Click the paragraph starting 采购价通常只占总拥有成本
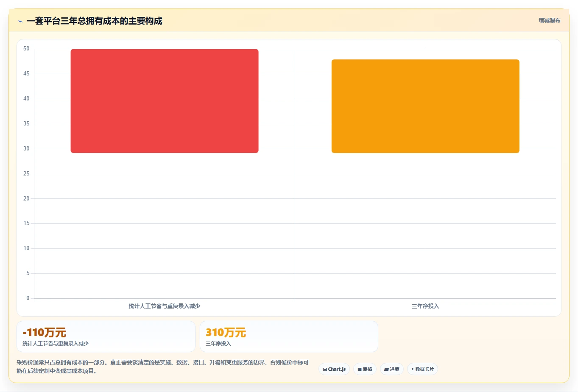578x392 pixels. click(163, 367)
